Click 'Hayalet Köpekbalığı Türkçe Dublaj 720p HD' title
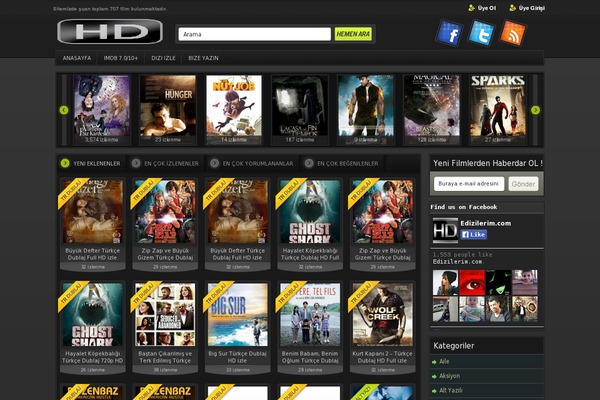The height and width of the screenshot is (400, 600). 93,357
